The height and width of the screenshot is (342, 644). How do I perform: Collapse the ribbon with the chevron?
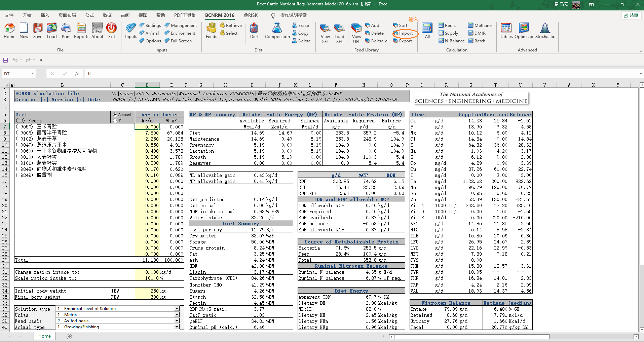coord(641,51)
